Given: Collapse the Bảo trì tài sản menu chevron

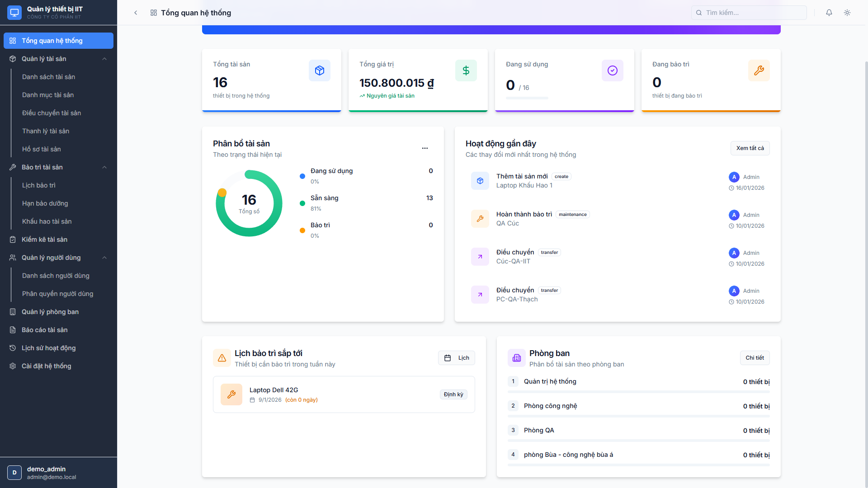Looking at the screenshot, I should coord(104,167).
